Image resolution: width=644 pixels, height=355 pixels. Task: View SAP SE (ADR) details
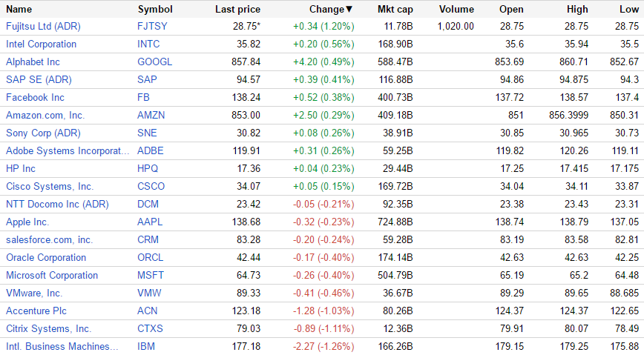pos(39,79)
